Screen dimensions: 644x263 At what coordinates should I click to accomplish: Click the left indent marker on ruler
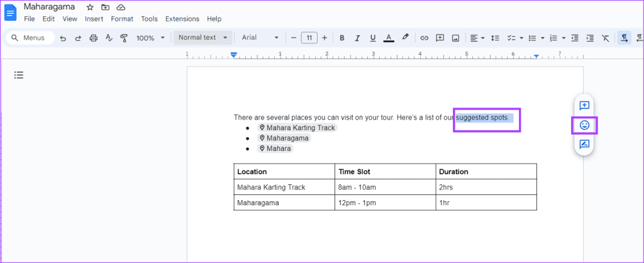pyautogui.click(x=234, y=55)
